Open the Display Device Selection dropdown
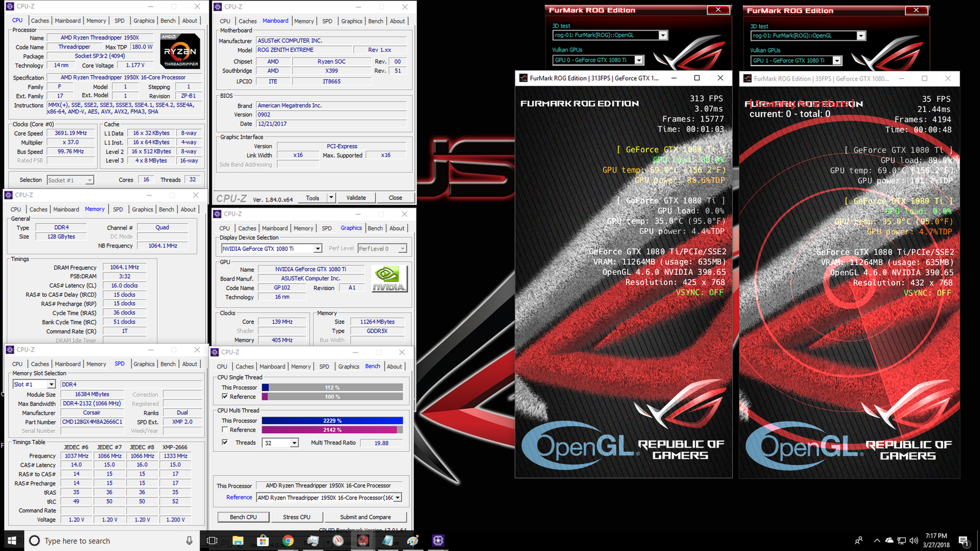 [317, 248]
